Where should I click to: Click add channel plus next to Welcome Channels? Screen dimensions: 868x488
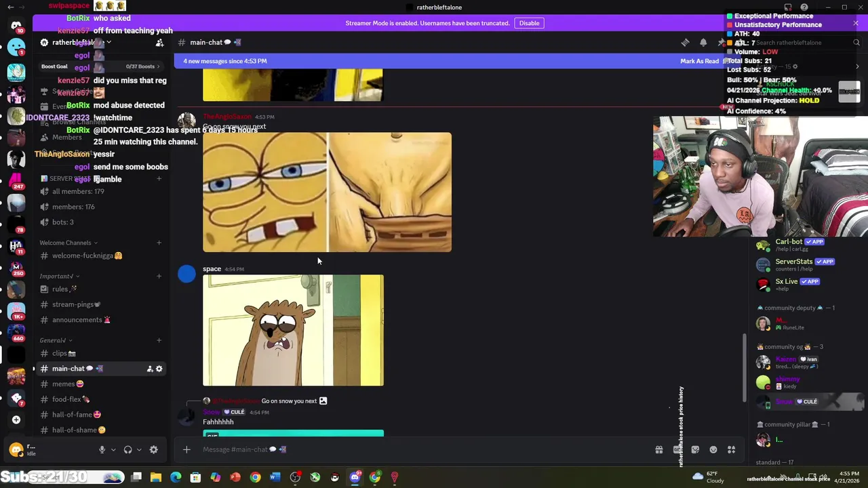tap(159, 243)
